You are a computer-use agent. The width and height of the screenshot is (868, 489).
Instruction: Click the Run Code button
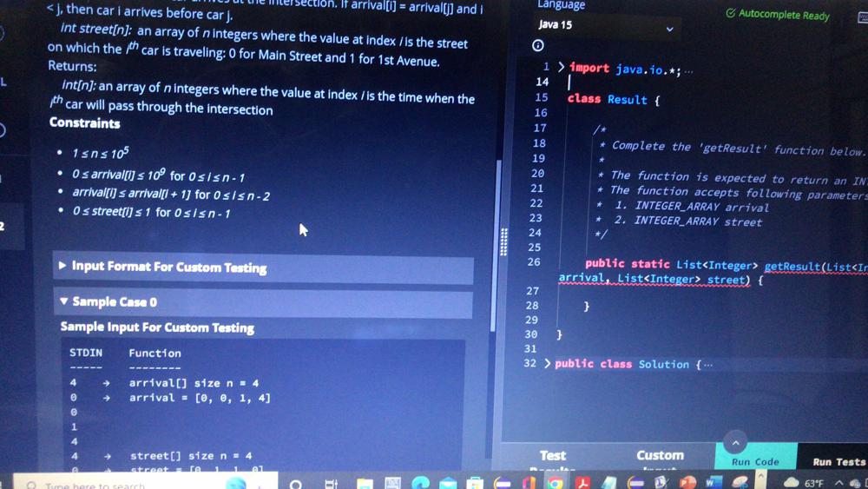point(756,459)
